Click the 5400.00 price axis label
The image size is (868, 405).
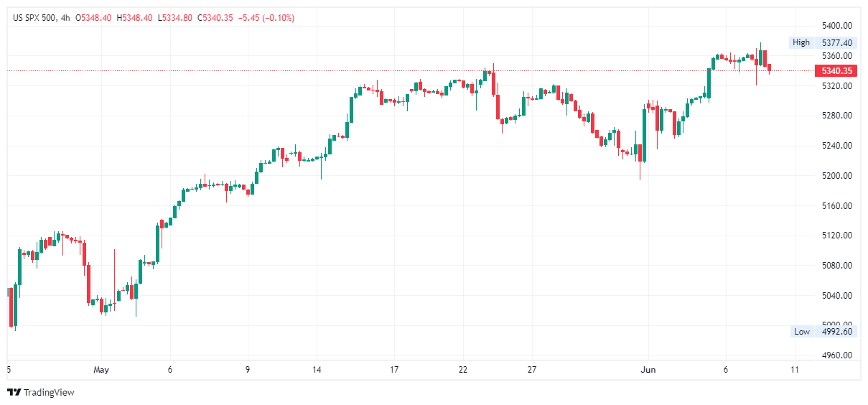pyautogui.click(x=837, y=26)
